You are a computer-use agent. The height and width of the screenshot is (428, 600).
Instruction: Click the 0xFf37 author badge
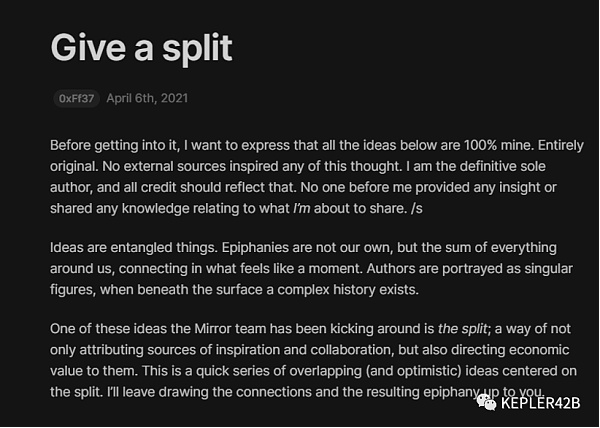coord(74,99)
